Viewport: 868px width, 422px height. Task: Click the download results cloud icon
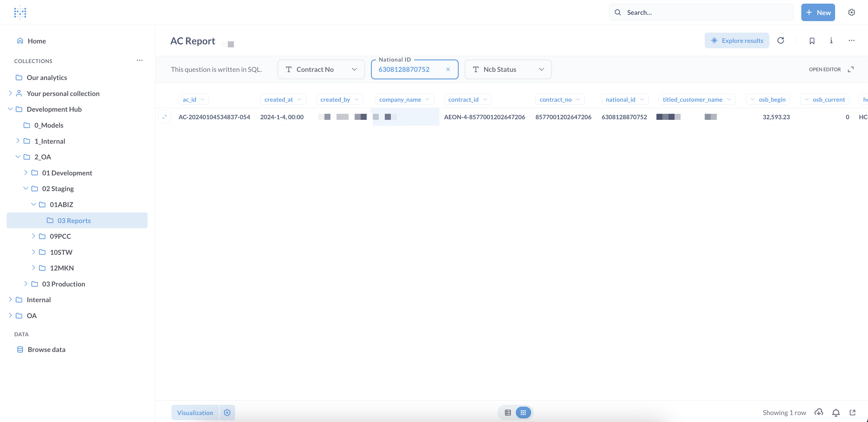point(819,412)
